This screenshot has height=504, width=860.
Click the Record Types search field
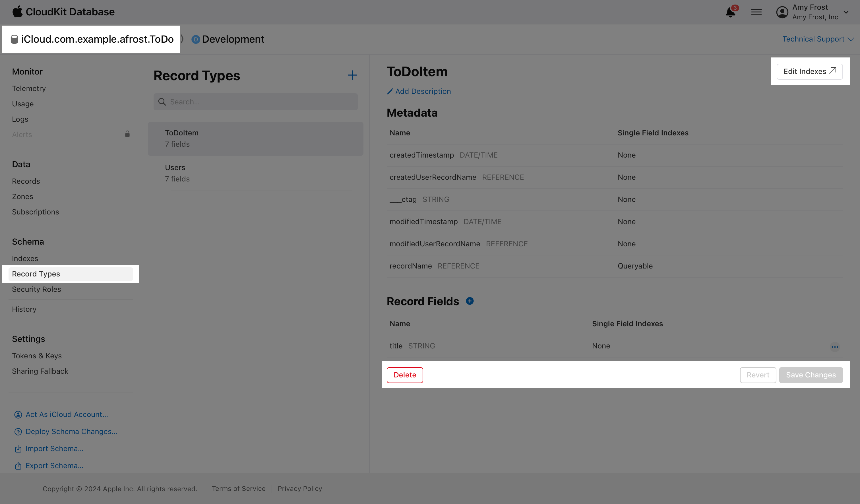point(255,102)
